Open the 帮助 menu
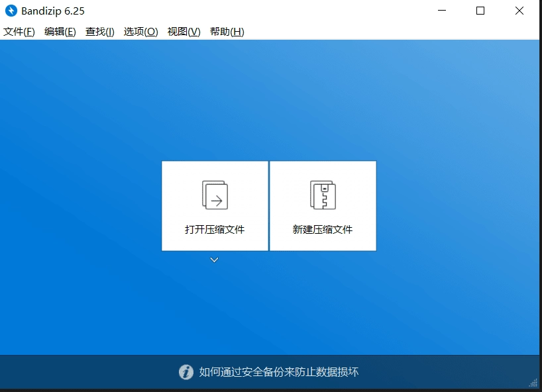The width and height of the screenshot is (542, 392). 227,31
